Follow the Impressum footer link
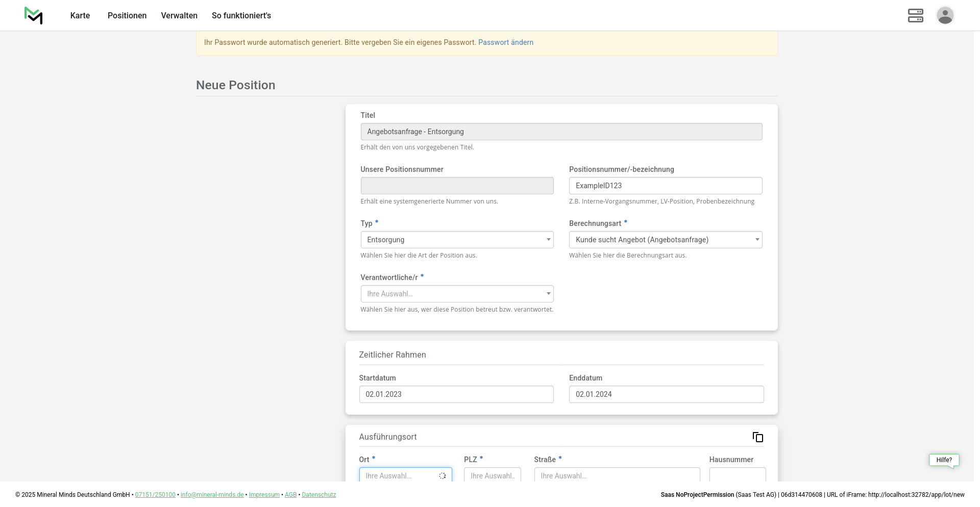Image resolution: width=980 pixels, height=507 pixels. click(x=264, y=495)
